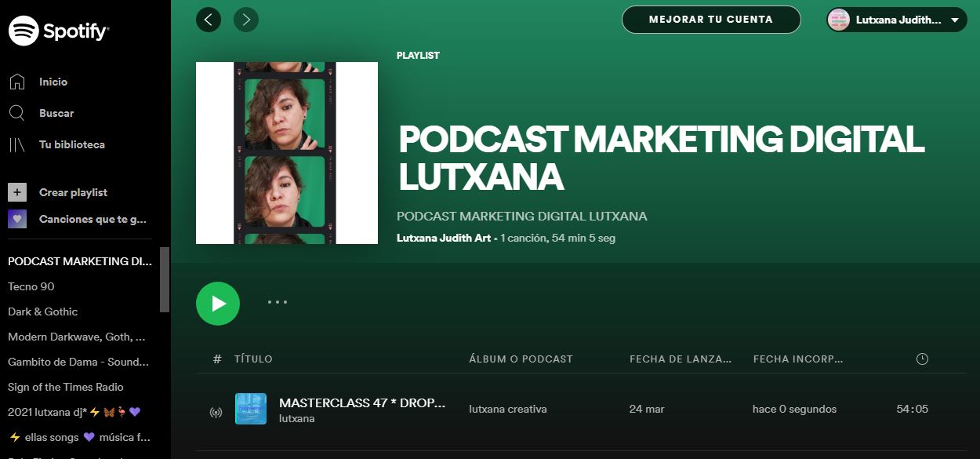Open the Tecno 90 playlist
Viewport: 980px width, 459px height.
tap(31, 286)
